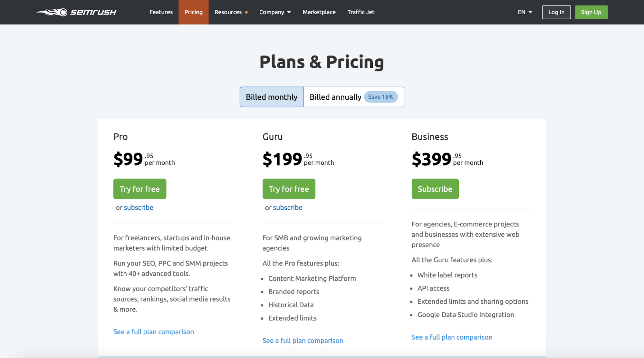Open Traffic Jet in the navigation
Viewport: 644px width, 358px height.
(x=361, y=12)
